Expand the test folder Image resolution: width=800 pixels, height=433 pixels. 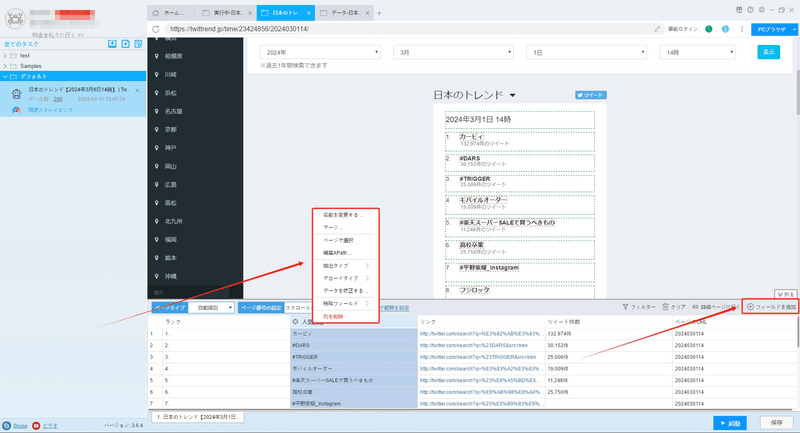pyautogui.click(x=6, y=56)
